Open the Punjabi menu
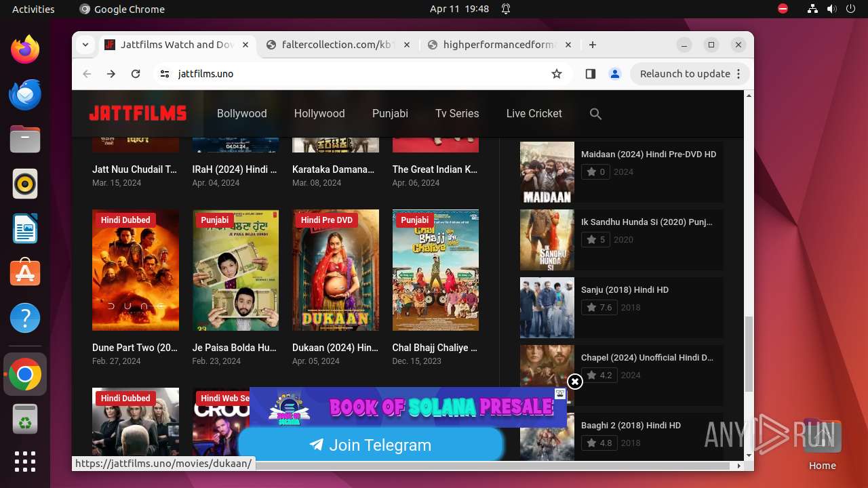 coord(390,114)
